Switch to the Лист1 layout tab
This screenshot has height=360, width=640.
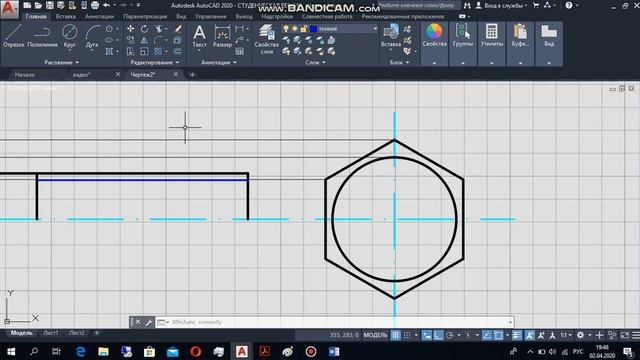coord(51,333)
